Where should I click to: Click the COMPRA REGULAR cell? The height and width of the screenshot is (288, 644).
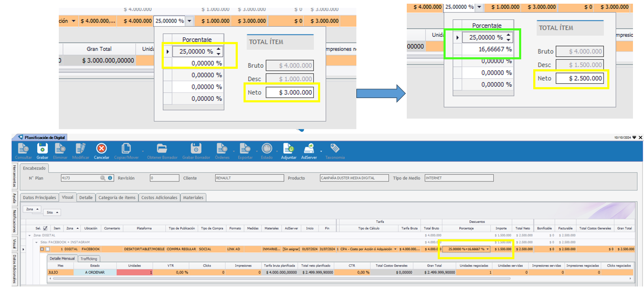[182, 249]
